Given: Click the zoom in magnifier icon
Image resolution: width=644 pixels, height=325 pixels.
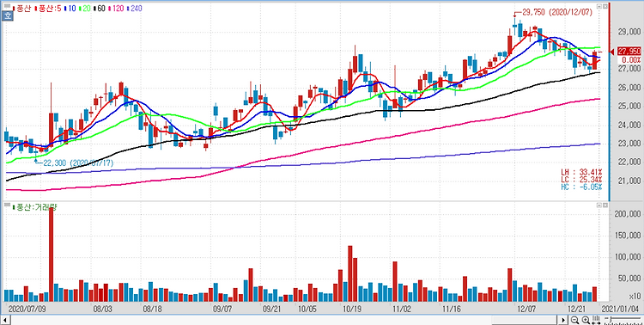Looking at the screenshot, I should coord(586,320).
